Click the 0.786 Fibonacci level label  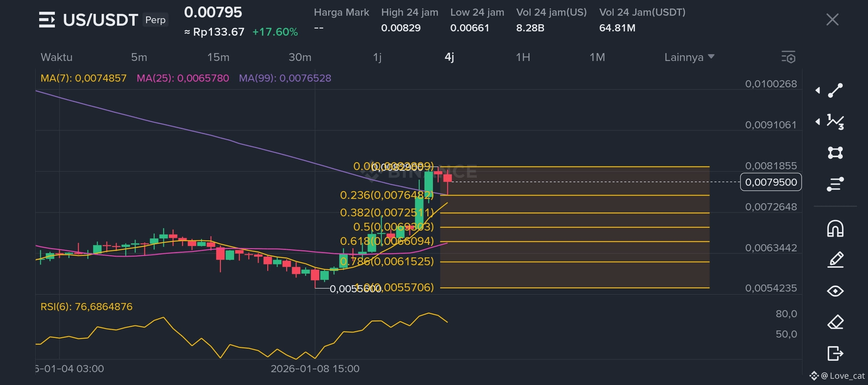pos(387,261)
